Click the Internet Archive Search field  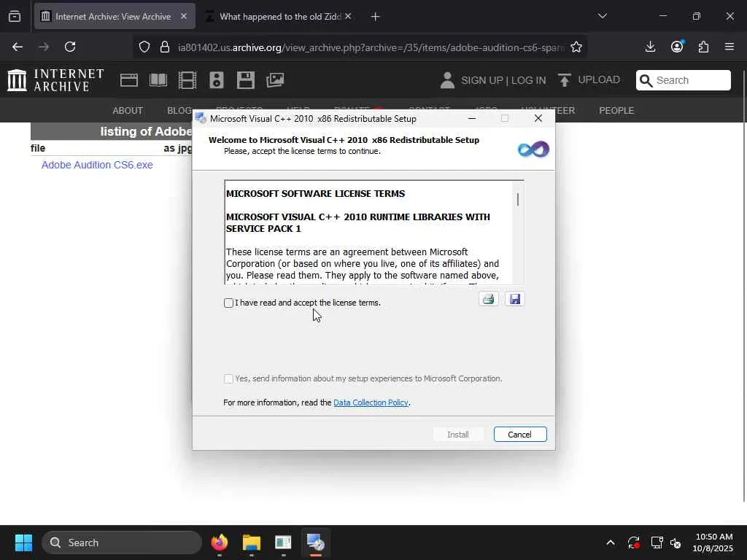(x=683, y=80)
